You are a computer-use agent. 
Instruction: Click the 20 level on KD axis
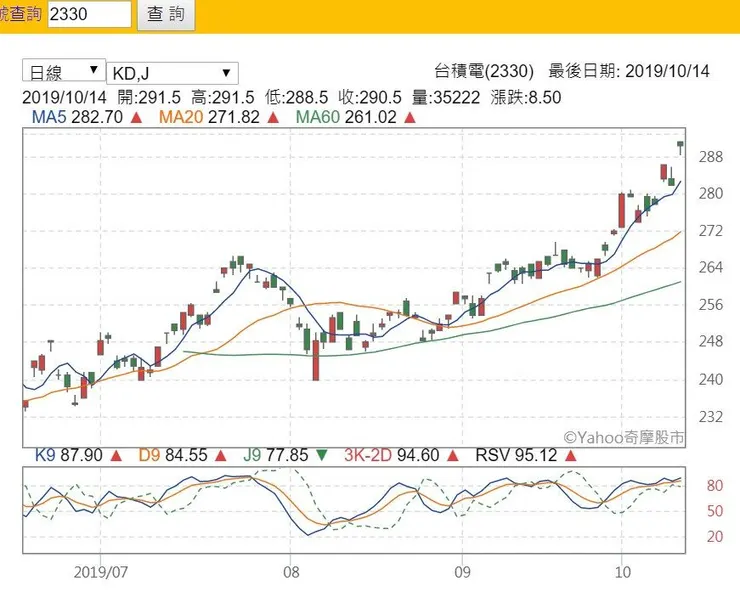click(715, 537)
